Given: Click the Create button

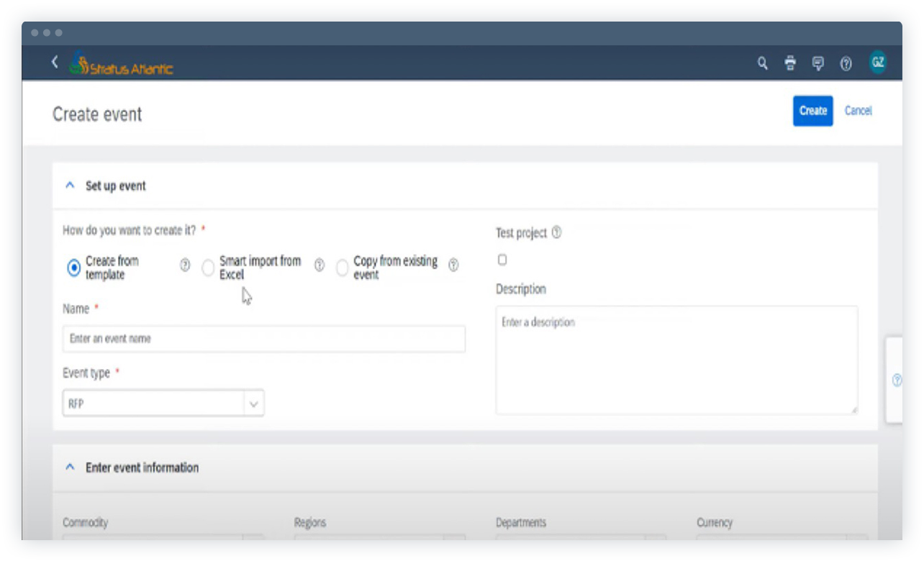Looking at the screenshot, I should click(x=812, y=111).
